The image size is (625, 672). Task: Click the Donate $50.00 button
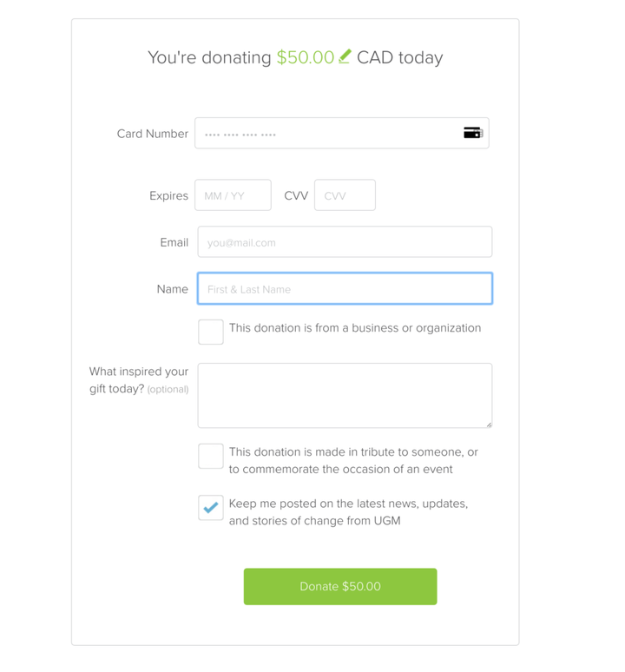340,586
